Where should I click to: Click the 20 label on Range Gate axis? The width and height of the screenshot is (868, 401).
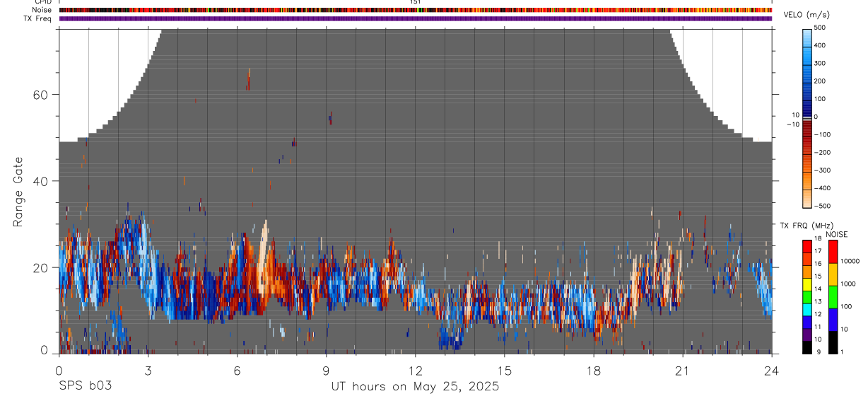pyautogui.click(x=41, y=267)
